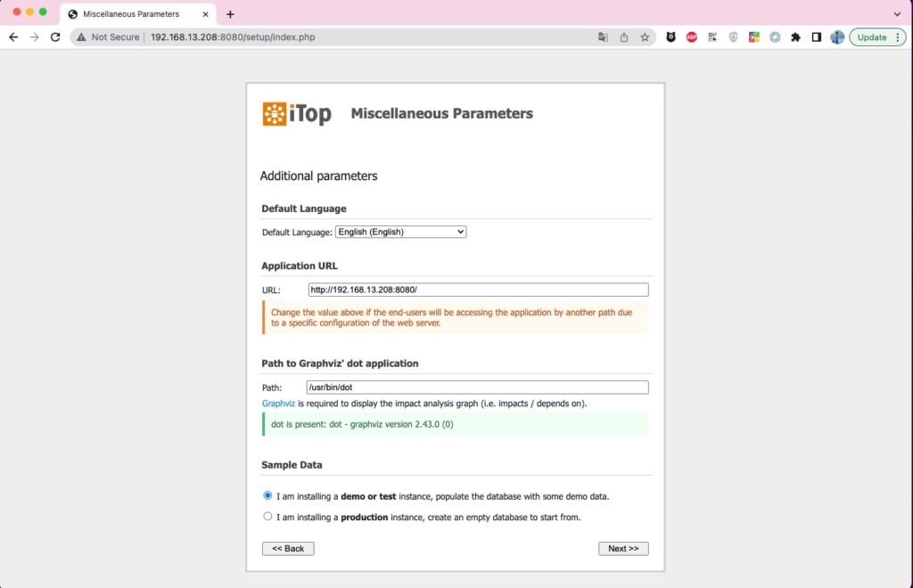913x588 pixels.
Task: Open Chrome's three-dot menu
Action: (x=898, y=37)
